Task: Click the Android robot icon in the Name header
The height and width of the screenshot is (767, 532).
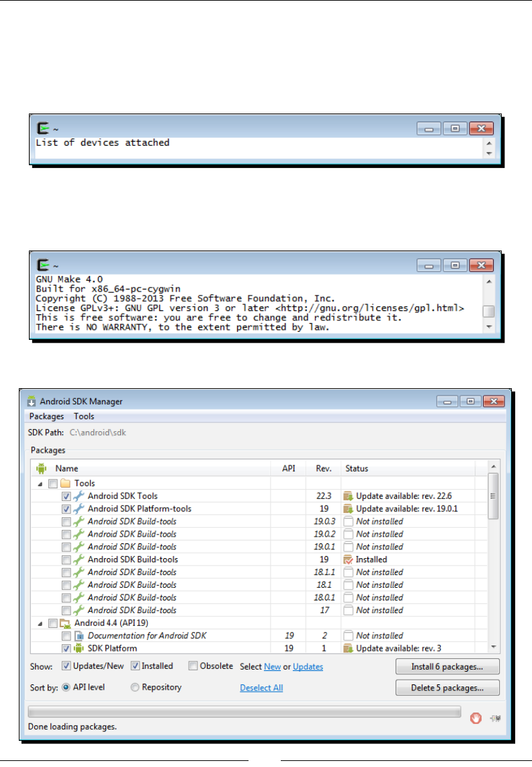Action: (x=41, y=469)
